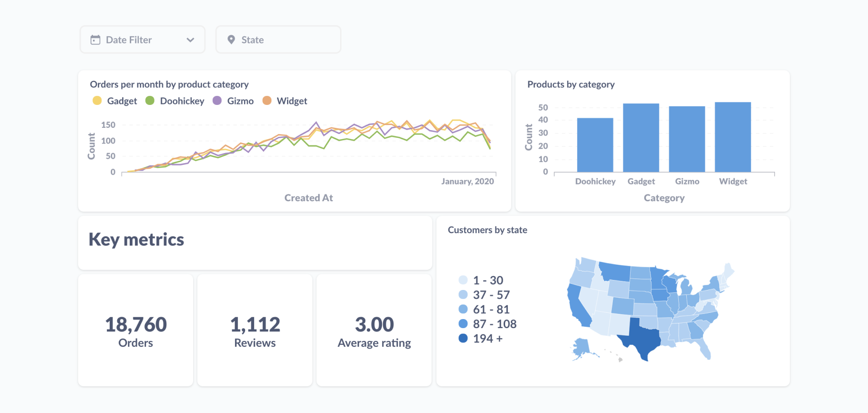Click the Widget bar in bar chart
The image size is (868, 413).
pos(733,137)
